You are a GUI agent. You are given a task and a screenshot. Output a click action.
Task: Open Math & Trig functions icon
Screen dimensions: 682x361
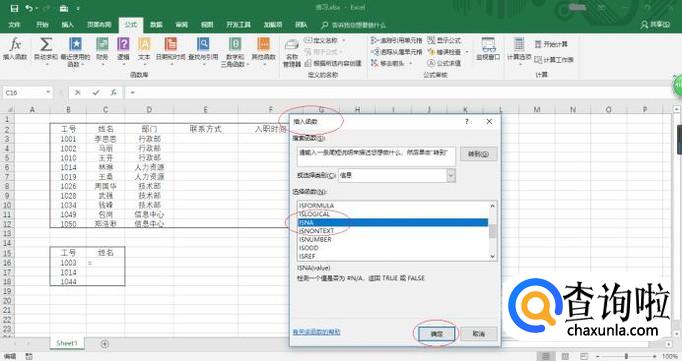click(235, 51)
